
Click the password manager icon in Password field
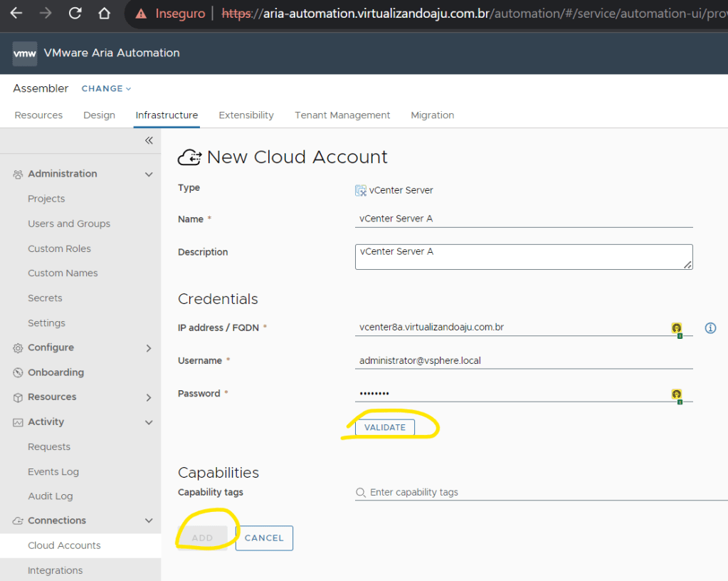coord(677,394)
